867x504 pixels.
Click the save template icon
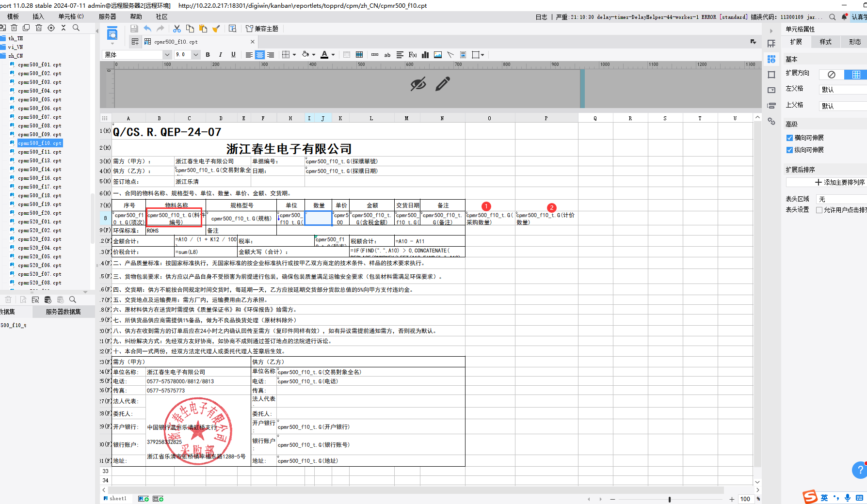coord(134,29)
